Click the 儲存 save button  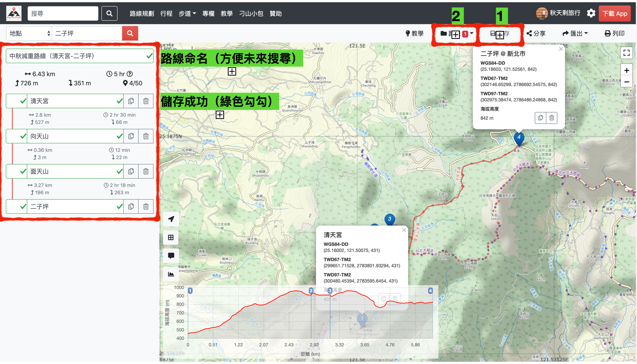tap(500, 34)
